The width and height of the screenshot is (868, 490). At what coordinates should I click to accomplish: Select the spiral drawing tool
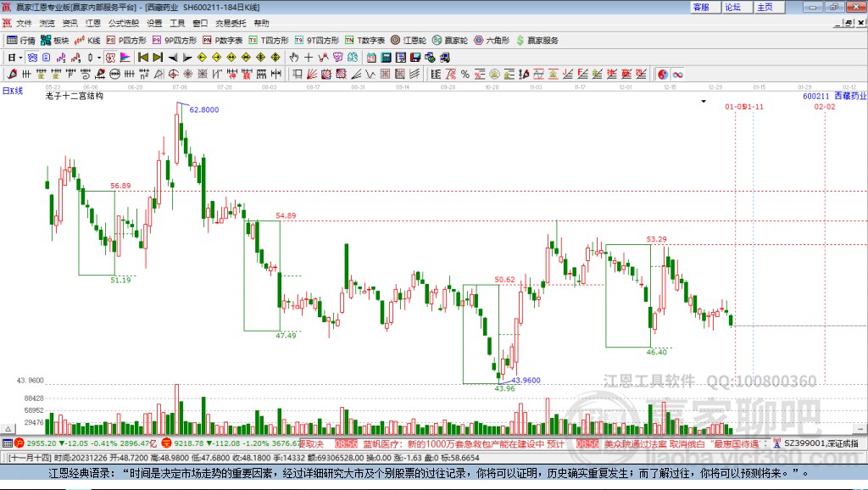pos(86,75)
